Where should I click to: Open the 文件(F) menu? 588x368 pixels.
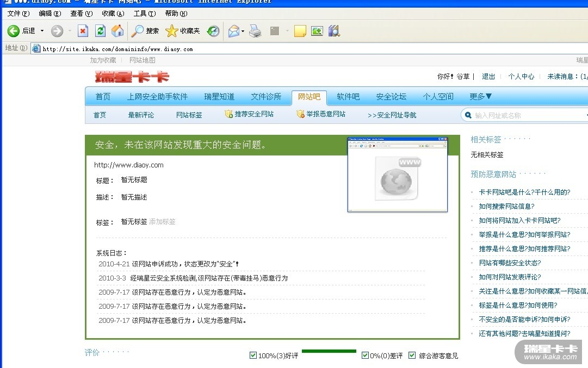[18, 14]
